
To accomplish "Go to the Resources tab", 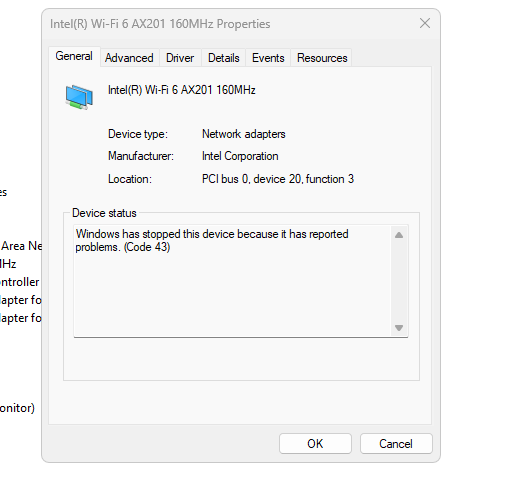I will click(x=322, y=58).
